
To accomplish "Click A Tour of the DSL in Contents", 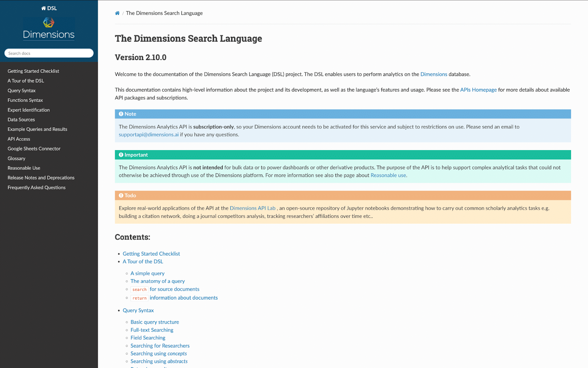I will (x=143, y=262).
